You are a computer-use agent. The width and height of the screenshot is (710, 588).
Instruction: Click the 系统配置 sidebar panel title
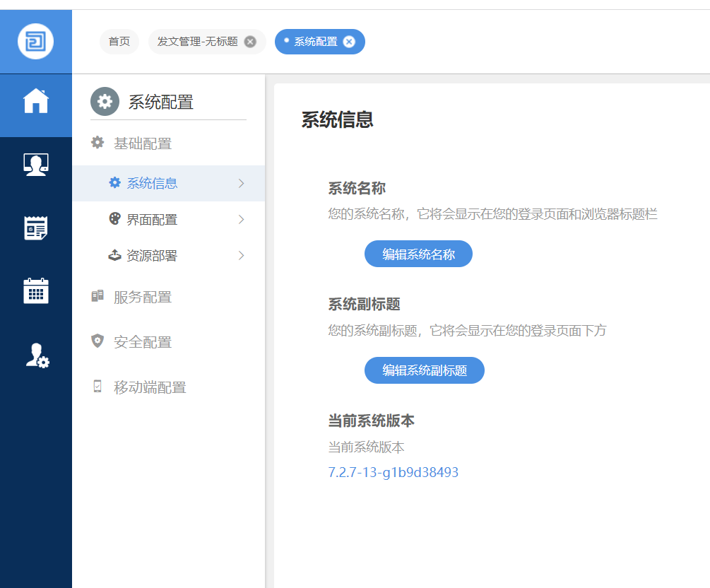coord(161,102)
